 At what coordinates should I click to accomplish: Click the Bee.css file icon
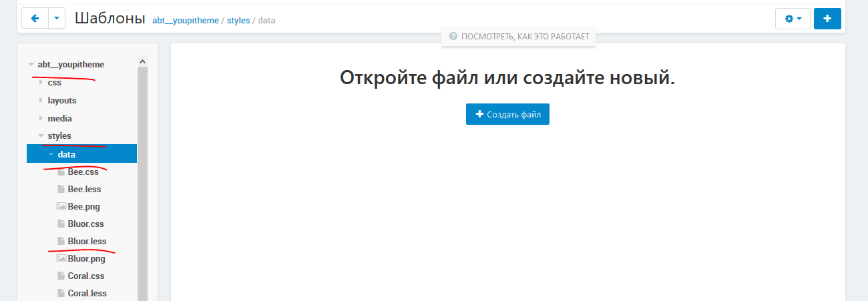click(x=61, y=172)
